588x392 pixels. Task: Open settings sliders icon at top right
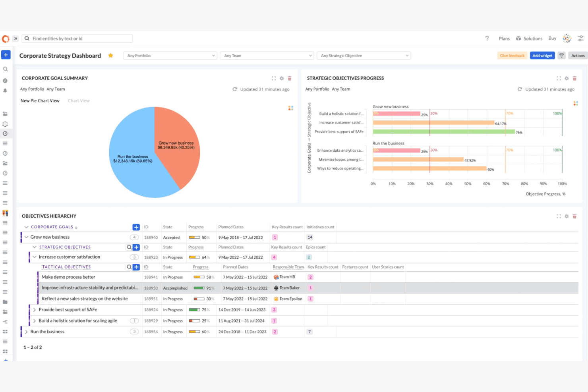580,39
